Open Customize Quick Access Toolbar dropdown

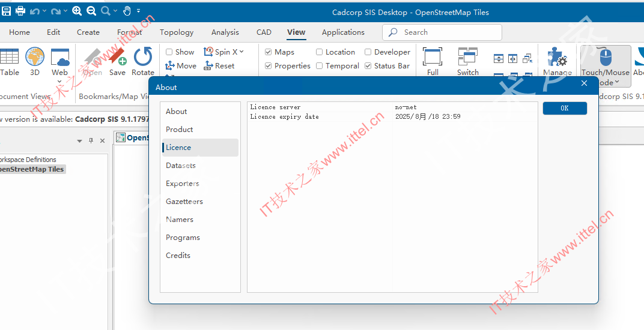(138, 11)
